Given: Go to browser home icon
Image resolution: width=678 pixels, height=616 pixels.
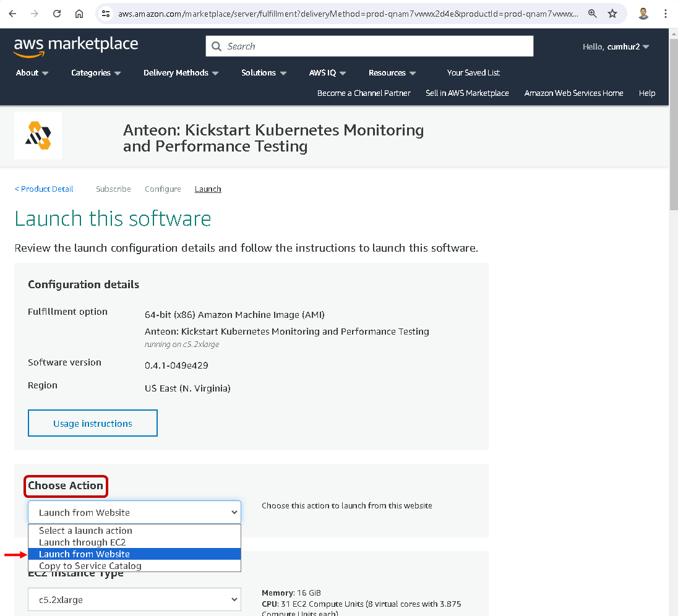Looking at the screenshot, I should click(x=79, y=14).
